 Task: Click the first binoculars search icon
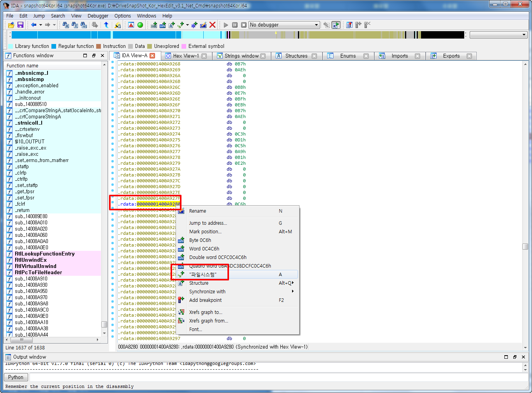(x=66, y=25)
